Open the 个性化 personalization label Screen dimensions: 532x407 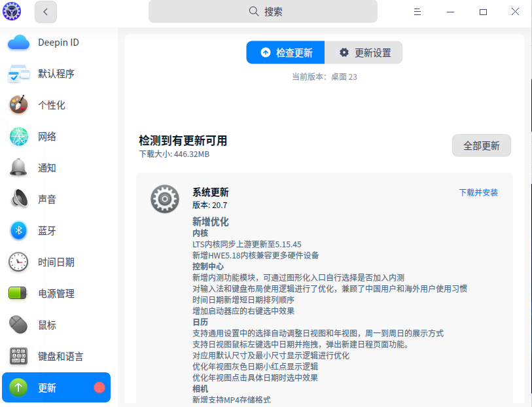(x=52, y=105)
